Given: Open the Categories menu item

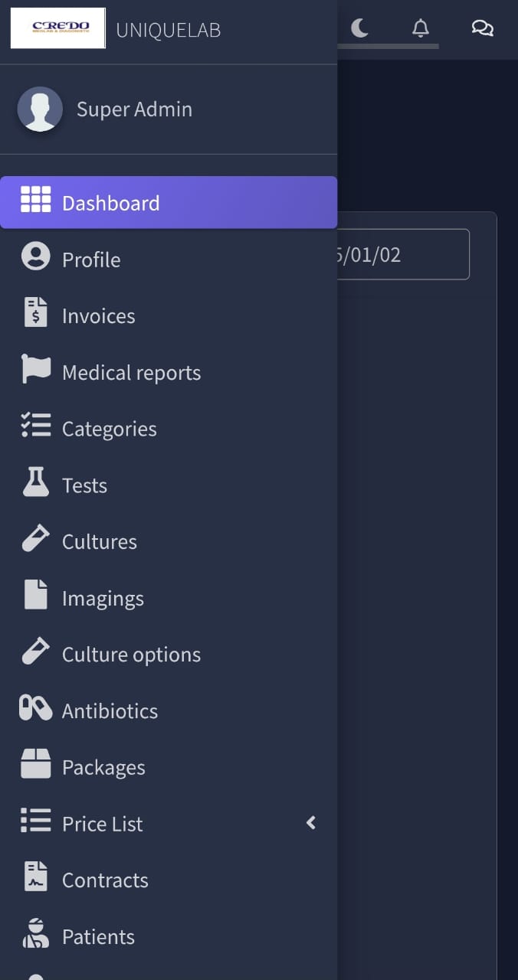Looking at the screenshot, I should tap(109, 429).
